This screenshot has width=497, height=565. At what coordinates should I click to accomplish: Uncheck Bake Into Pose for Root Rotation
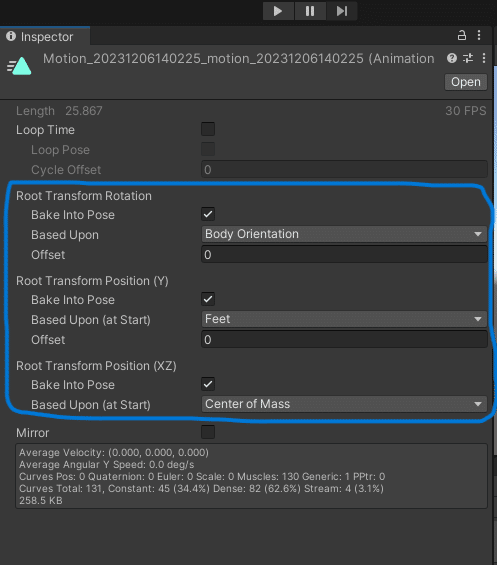(x=208, y=214)
